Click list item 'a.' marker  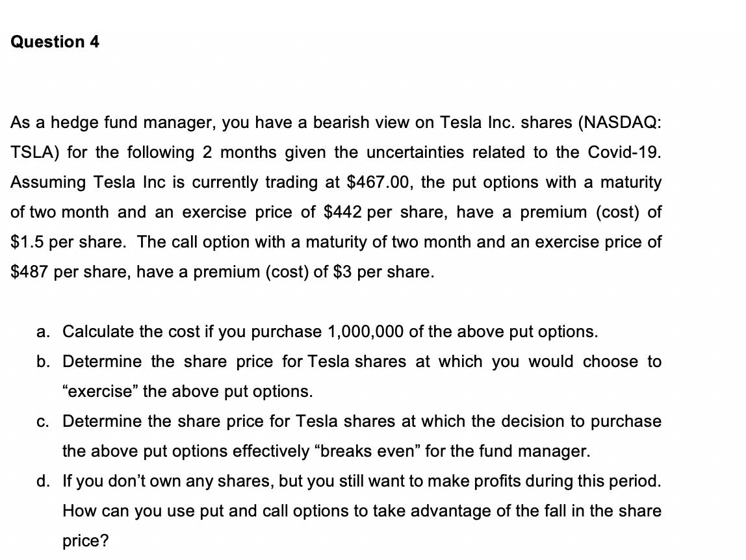(44, 331)
